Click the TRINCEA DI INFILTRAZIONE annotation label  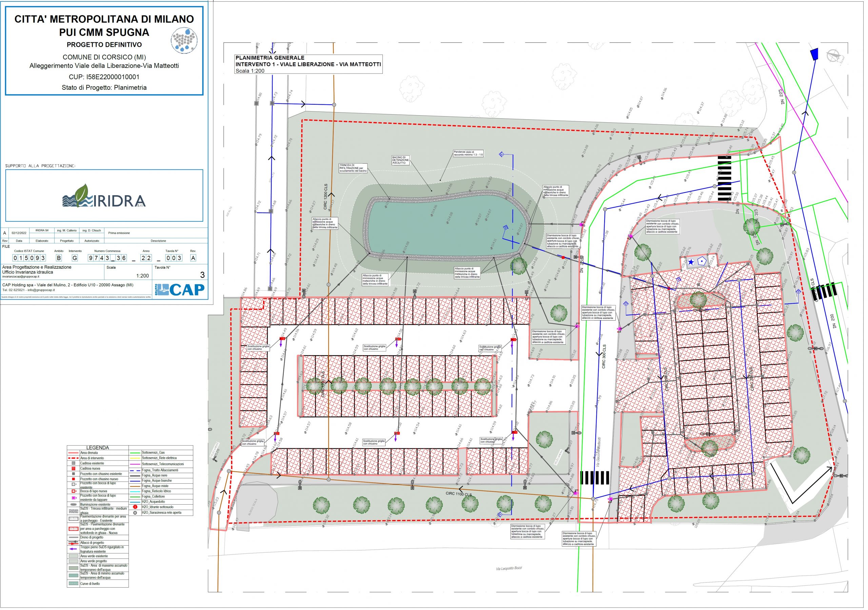pyautogui.click(x=353, y=168)
